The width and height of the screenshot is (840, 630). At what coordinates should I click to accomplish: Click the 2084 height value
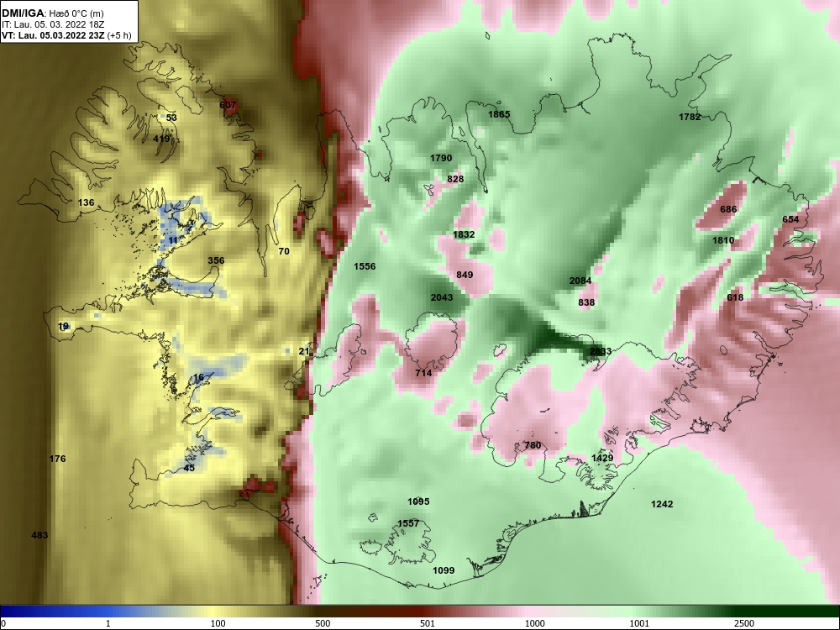coord(580,281)
